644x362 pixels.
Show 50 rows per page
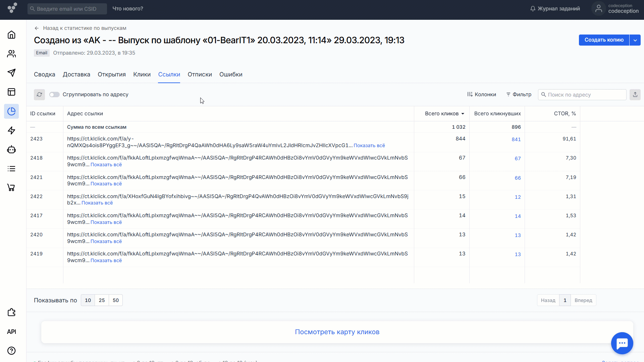[x=116, y=300]
